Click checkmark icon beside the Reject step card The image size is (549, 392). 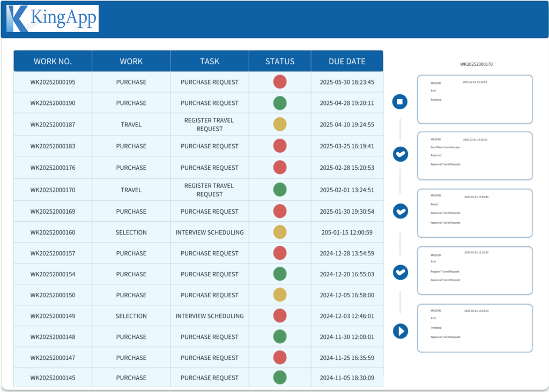pos(400,211)
